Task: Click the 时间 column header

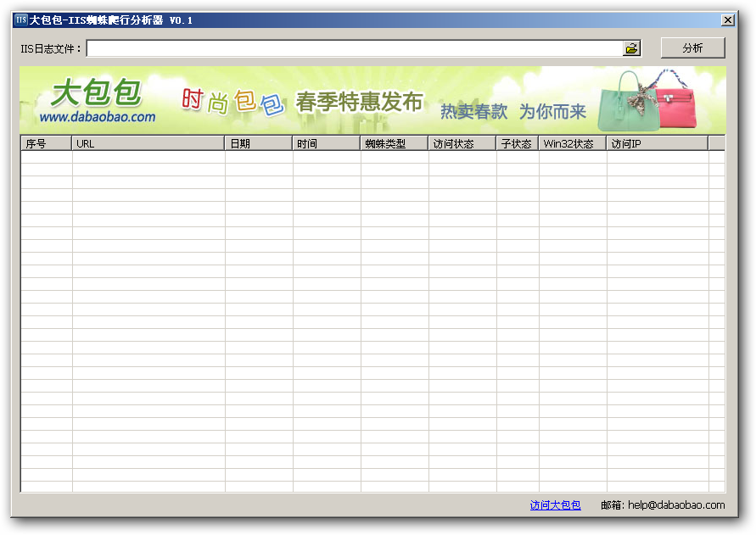Action: point(327,143)
